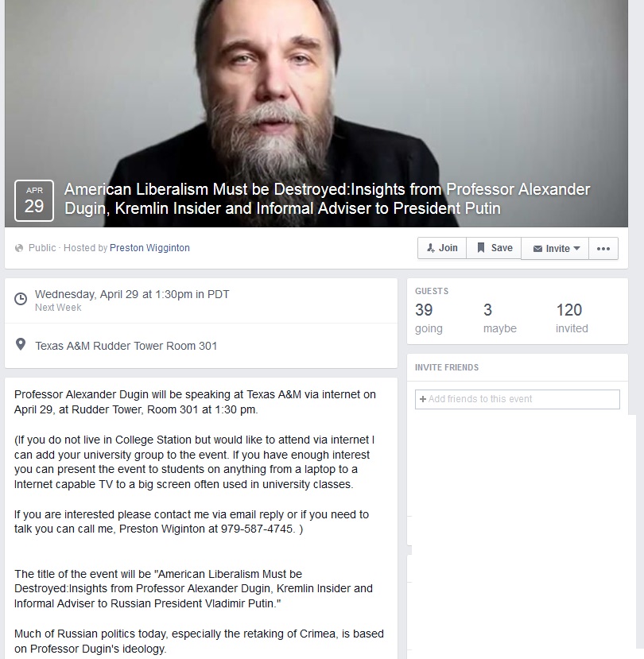
Task: Save this event with the bookmark button
Action: [x=494, y=248]
